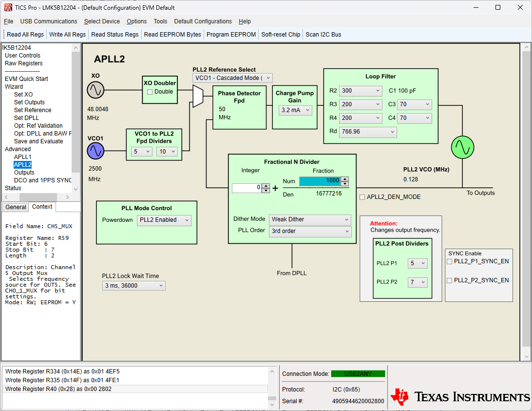
Task: Click Read All Regs
Action: (x=25, y=35)
